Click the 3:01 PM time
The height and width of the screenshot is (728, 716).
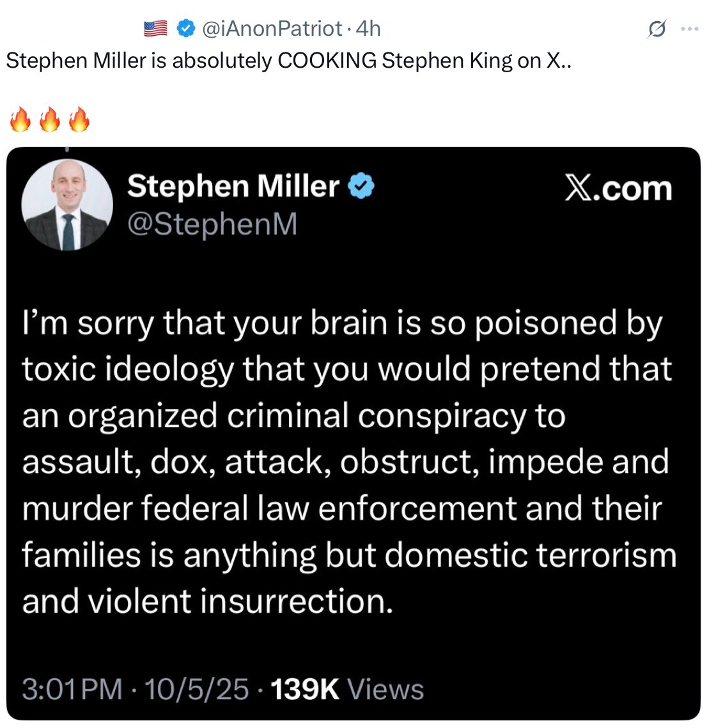72,689
